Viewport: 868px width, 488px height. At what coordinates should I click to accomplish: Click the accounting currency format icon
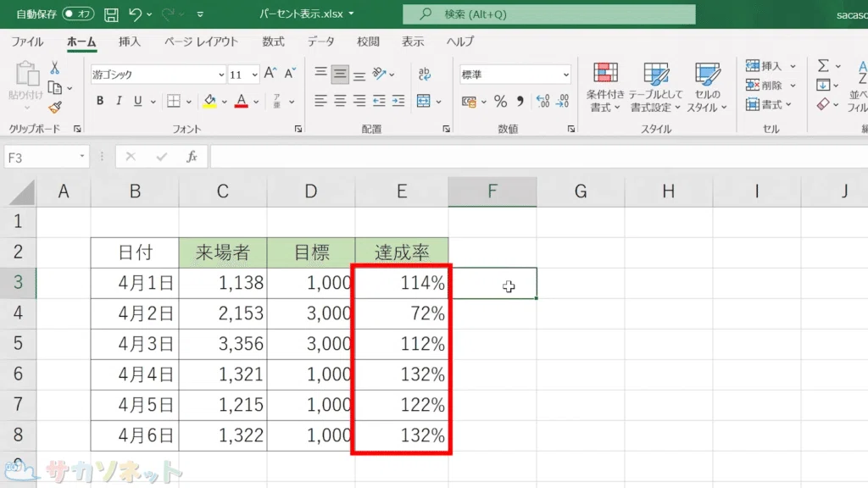click(469, 102)
